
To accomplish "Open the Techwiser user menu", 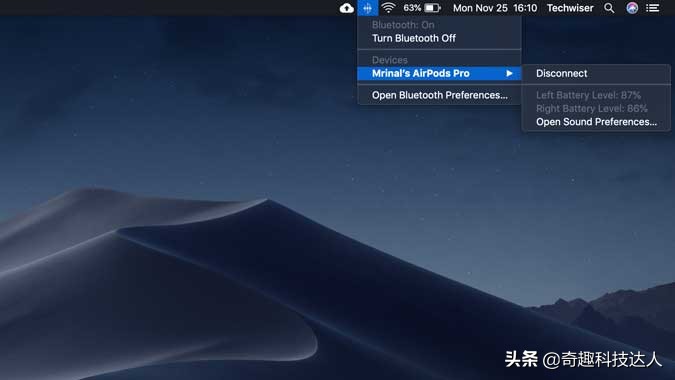I will coord(570,8).
